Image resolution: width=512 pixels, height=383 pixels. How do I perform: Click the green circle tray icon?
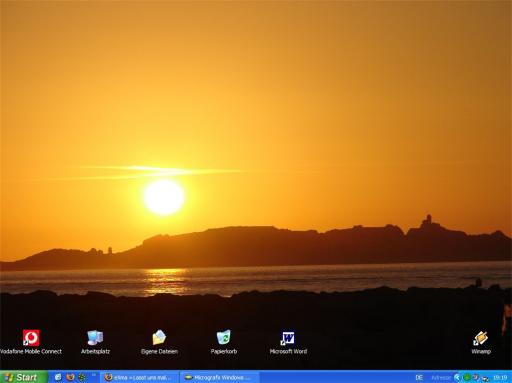pyautogui.click(x=467, y=377)
